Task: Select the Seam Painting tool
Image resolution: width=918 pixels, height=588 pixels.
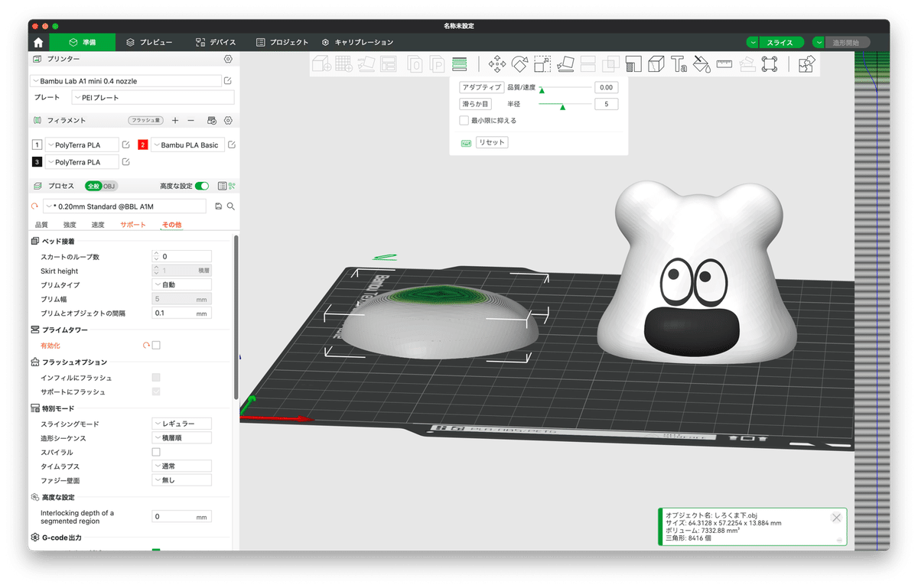Action: [x=656, y=64]
